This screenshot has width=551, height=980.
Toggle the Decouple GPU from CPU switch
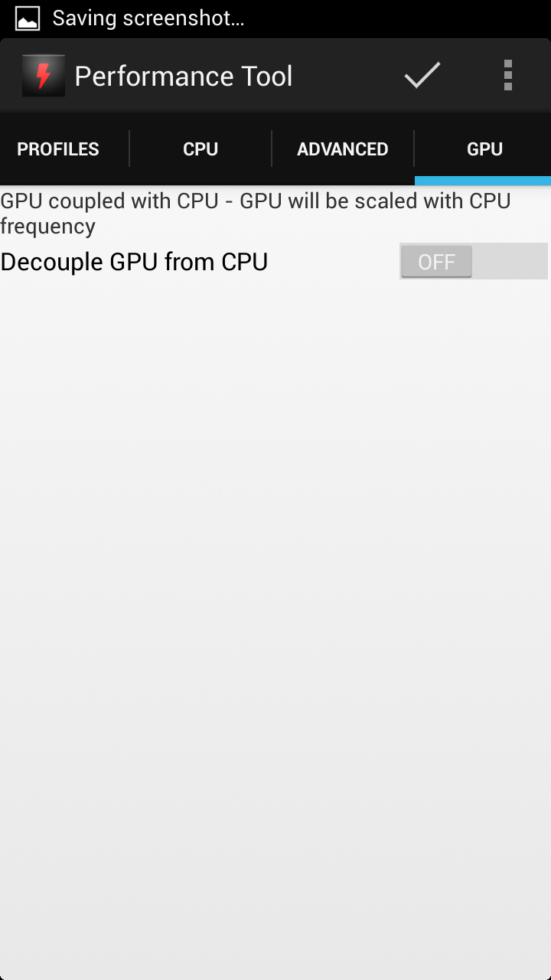(473, 262)
